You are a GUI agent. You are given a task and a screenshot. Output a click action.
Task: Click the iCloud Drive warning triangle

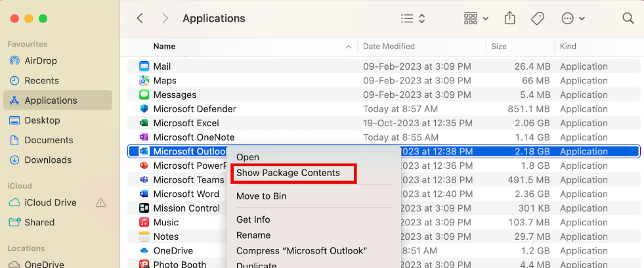click(100, 202)
